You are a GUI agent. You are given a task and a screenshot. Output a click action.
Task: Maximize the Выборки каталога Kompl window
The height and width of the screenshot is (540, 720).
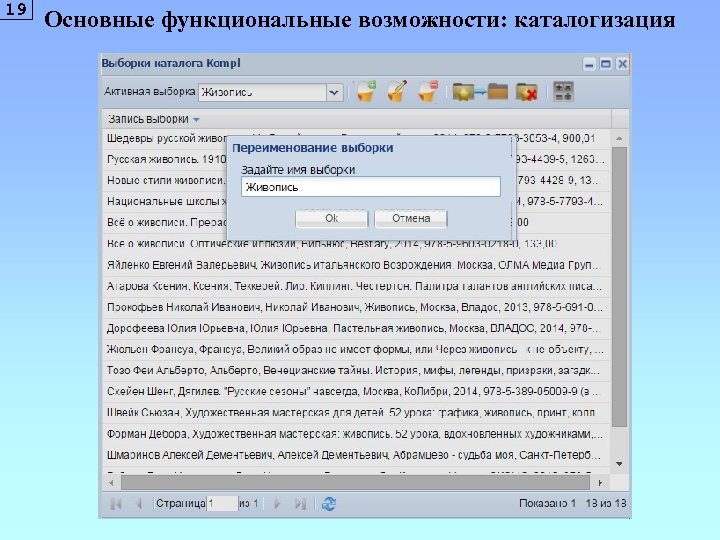click(x=606, y=64)
